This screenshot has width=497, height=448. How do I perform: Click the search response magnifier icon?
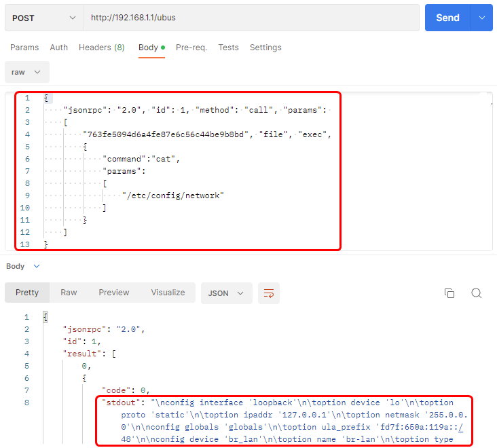coord(477,293)
